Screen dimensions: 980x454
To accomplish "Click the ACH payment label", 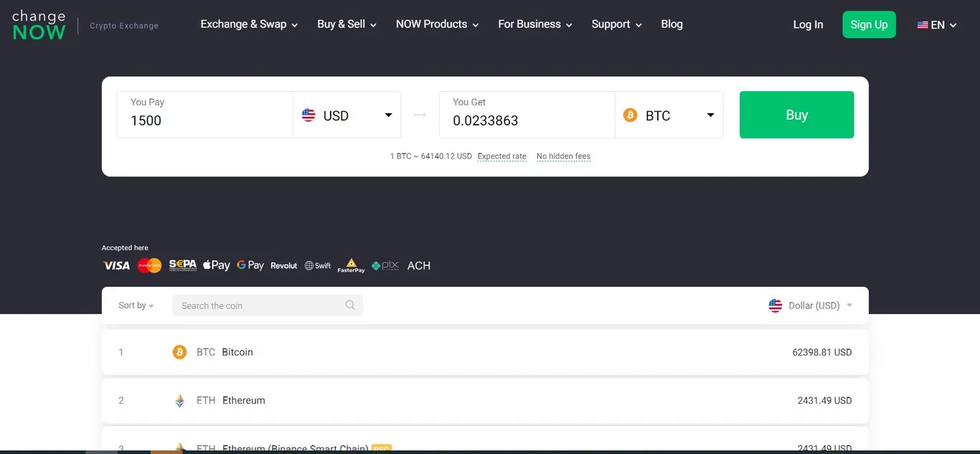I will [x=419, y=265].
